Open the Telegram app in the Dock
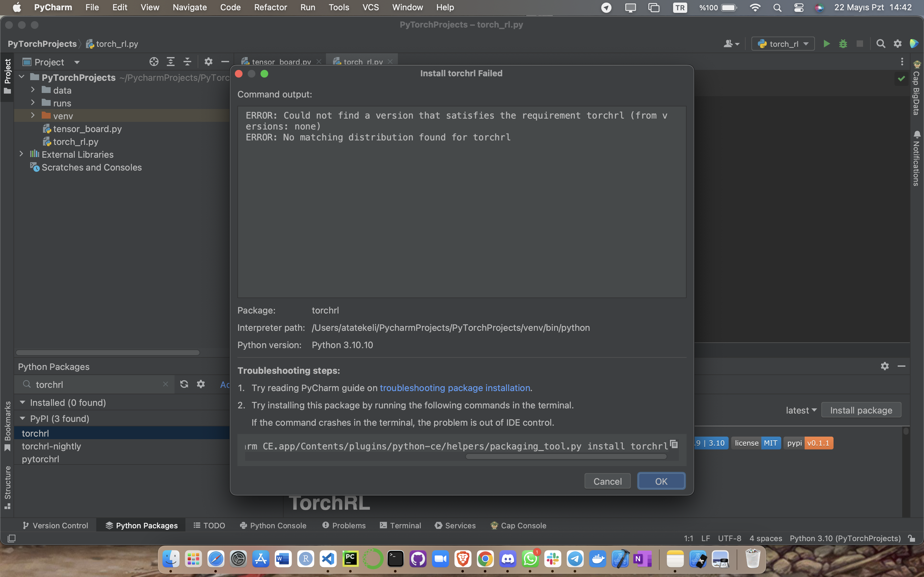Image resolution: width=924 pixels, height=577 pixels. [x=575, y=559]
